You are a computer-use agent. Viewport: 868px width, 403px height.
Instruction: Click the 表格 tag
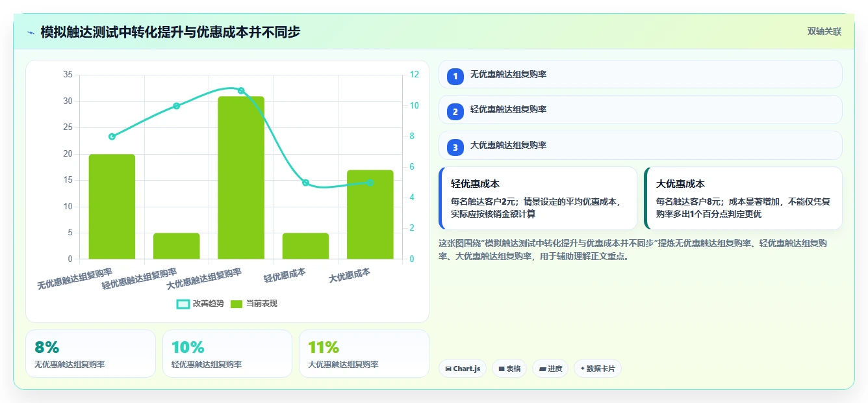(509, 369)
